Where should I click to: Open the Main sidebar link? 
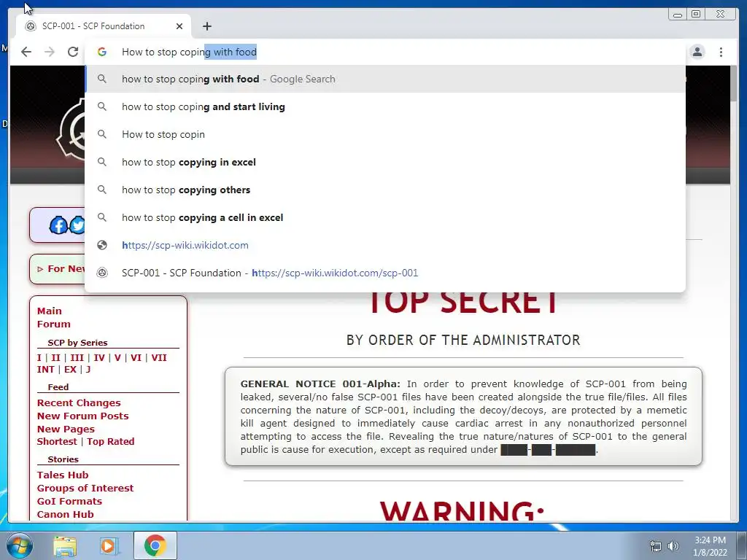(x=50, y=311)
